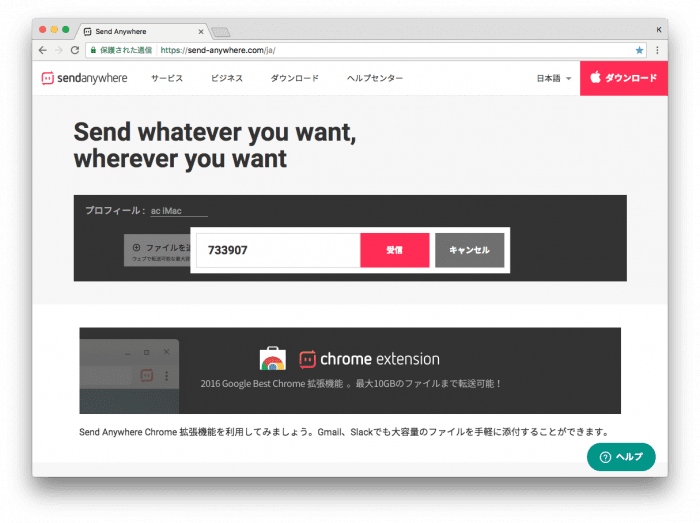The width and height of the screenshot is (700, 523).
Task: Click the chrome extension banner title
Action: point(380,359)
